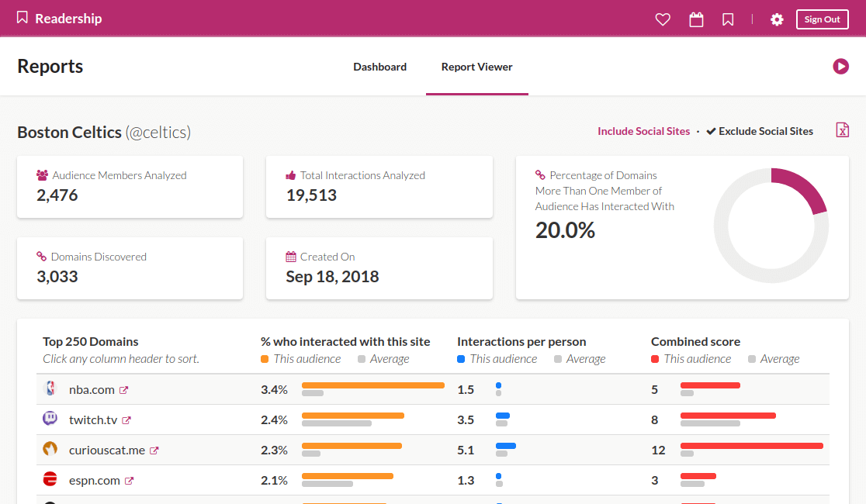Viewport: 866px width, 504px height.
Task: Click the 2.1% value for espn.com
Action: click(275, 481)
